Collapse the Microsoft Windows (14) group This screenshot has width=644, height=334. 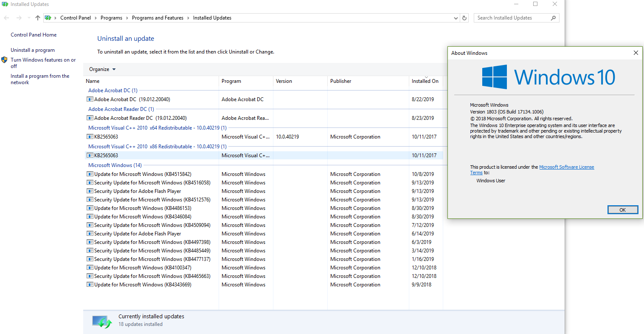pos(115,165)
